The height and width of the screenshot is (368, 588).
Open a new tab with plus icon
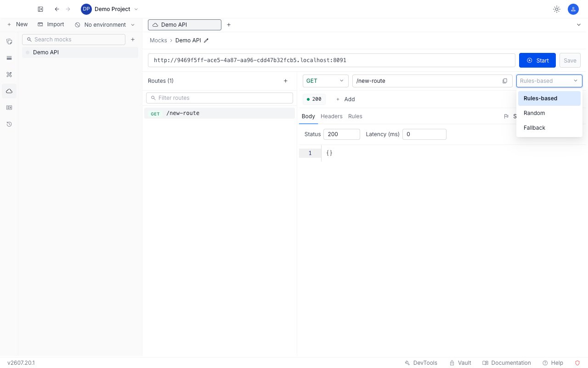tap(229, 25)
